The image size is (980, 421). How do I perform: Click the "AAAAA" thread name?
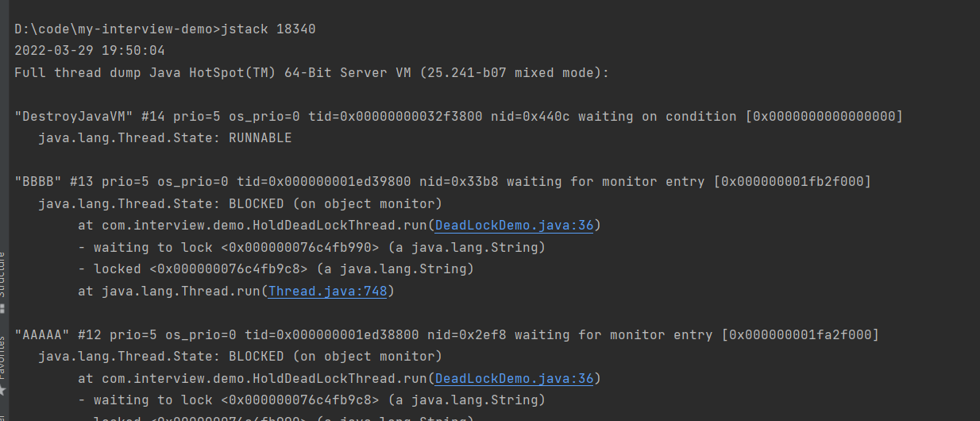(42, 334)
